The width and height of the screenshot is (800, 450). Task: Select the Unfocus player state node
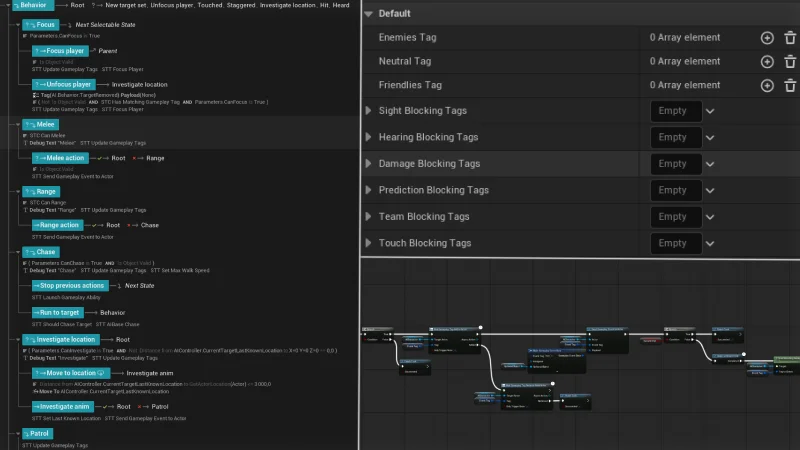coord(62,85)
